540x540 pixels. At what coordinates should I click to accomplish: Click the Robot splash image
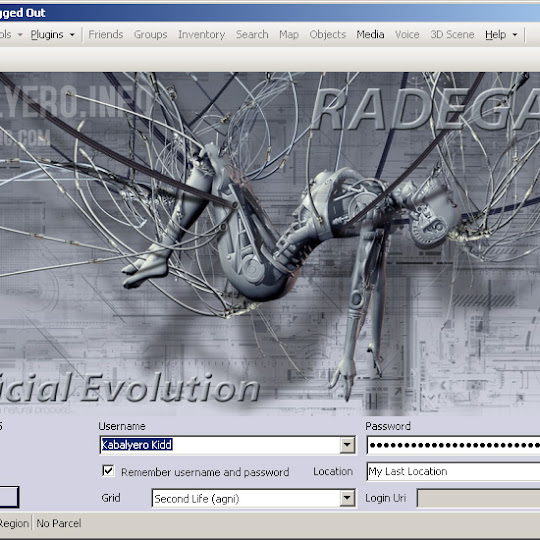coord(270,243)
